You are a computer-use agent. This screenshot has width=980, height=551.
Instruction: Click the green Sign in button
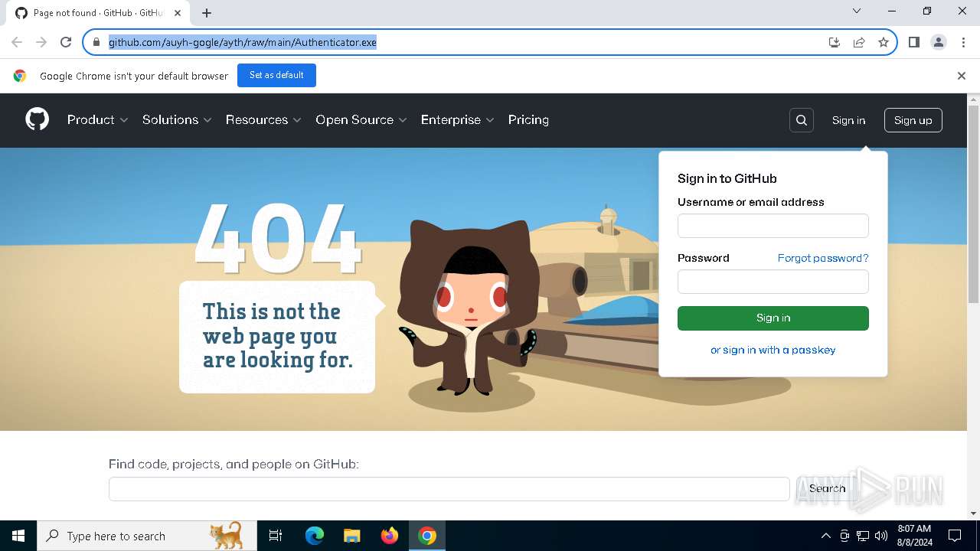coord(773,318)
